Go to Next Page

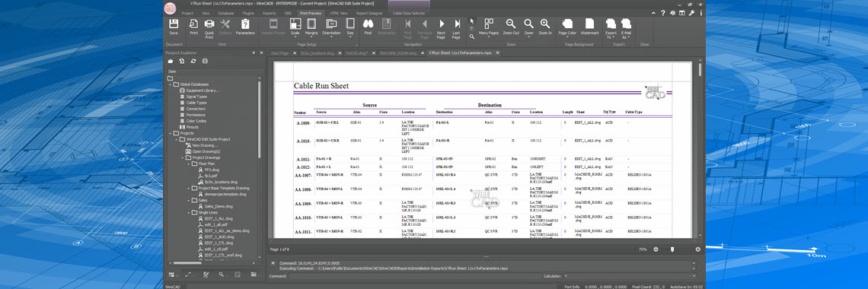point(441,29)
